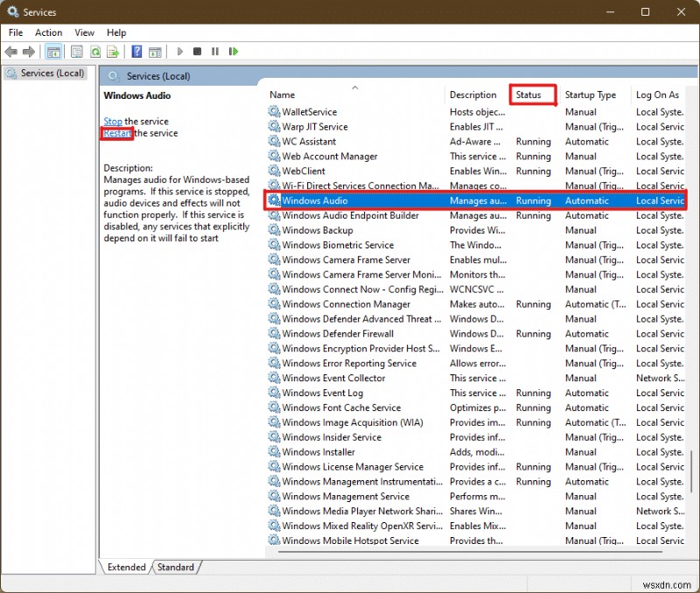Toggle the console tree via toolbar icon
Viewport: 700px width, 593px height.
53,52
